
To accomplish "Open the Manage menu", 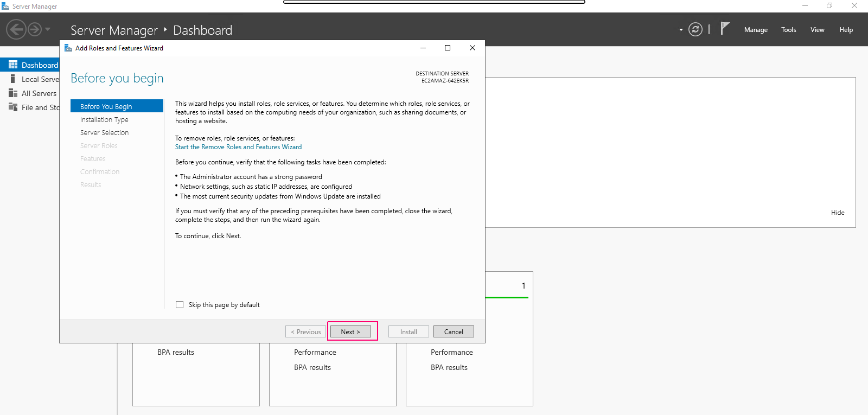I will 756,30.
